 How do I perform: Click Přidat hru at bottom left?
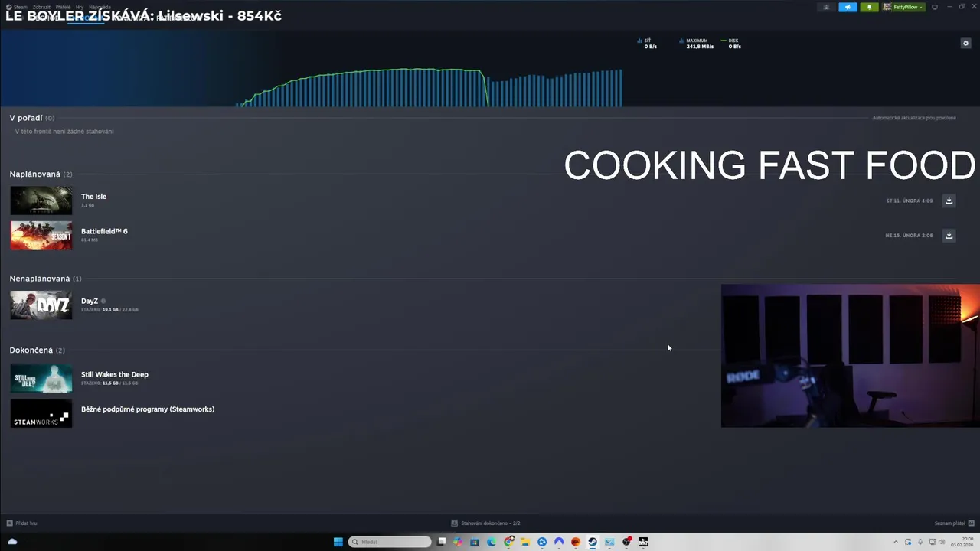click(x=21, y=523)
